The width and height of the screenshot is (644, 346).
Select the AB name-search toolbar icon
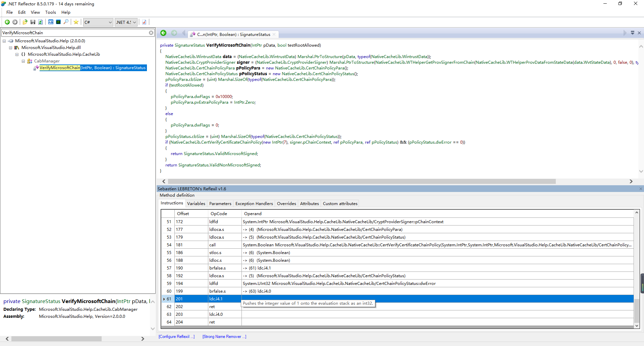[x=51, y=22]
